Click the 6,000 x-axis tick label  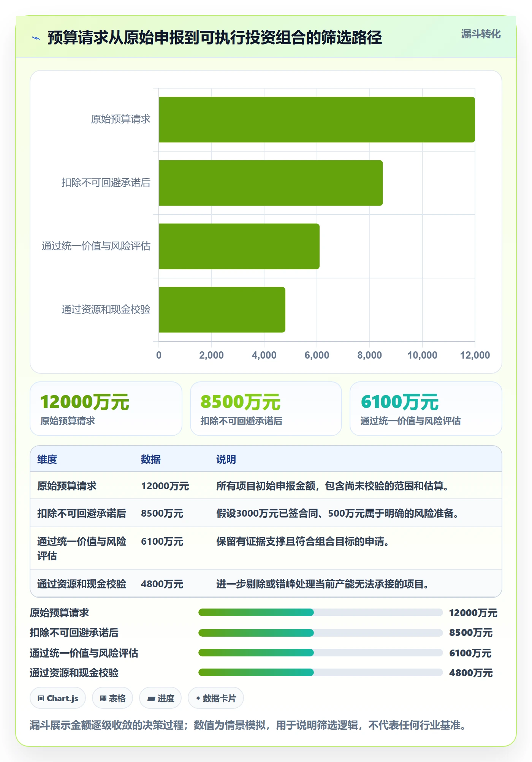coord(317,355)
